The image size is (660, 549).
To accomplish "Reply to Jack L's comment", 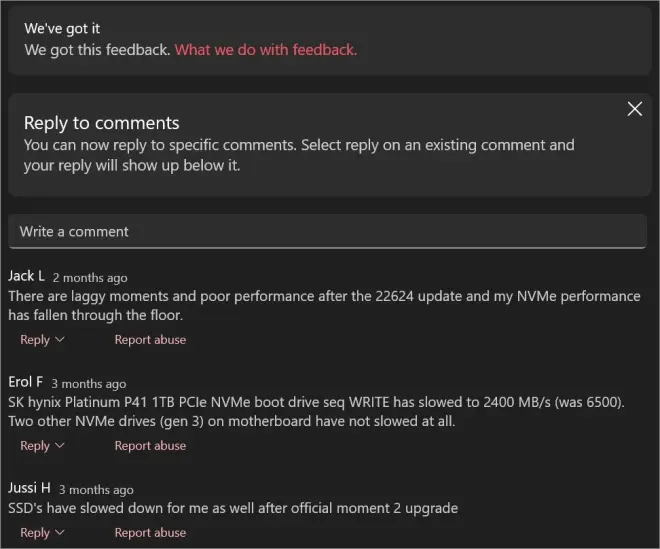I will [35, 339].
